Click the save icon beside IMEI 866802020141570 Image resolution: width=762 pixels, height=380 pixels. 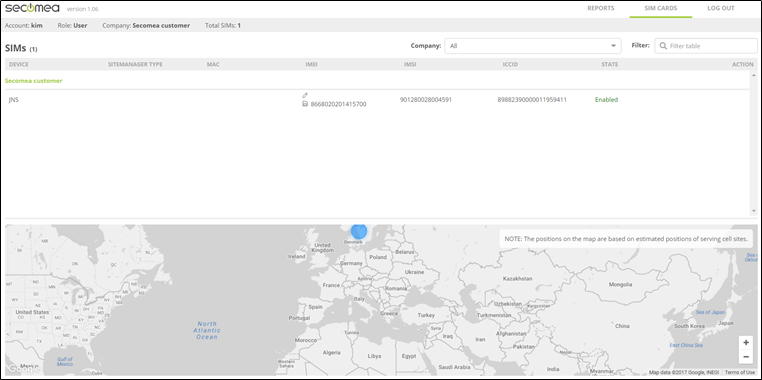click(x=305, y=104)
